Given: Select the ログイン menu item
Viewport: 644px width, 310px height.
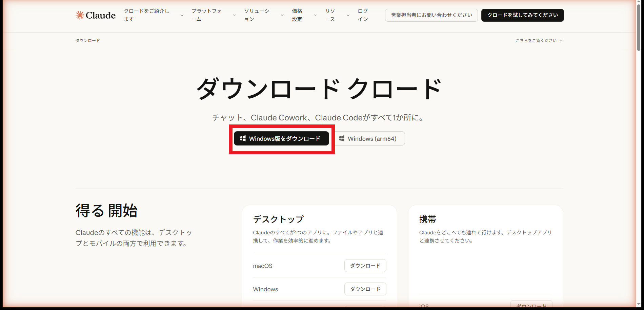Looking at the screenshot, I should [x=362, y=15].
